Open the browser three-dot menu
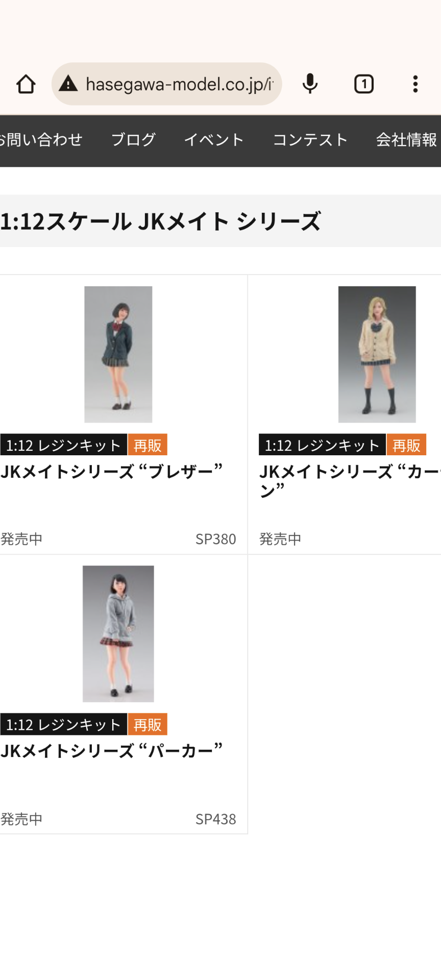The width and height of the screenshot is (441, 980). 415,84
